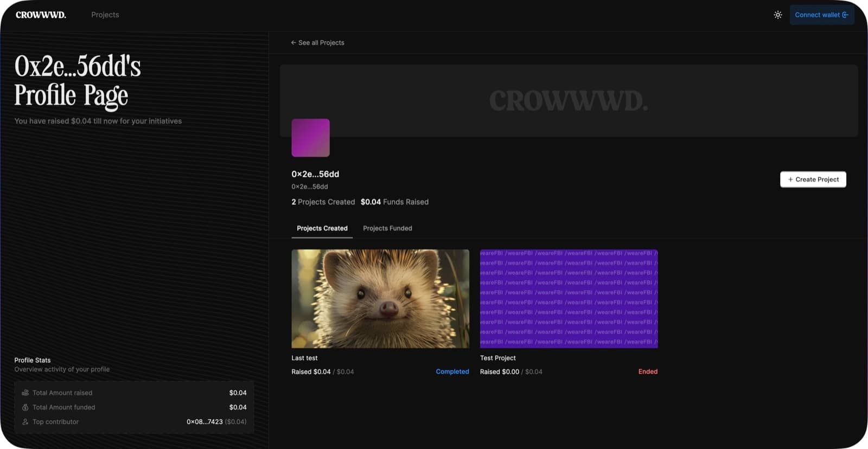The image size is (868, 449).
Task: Click the raised $0.04 till now subtitle
Action: (x=98, y=121)
